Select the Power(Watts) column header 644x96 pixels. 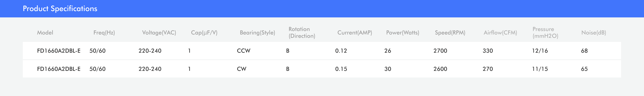point(402,33)
